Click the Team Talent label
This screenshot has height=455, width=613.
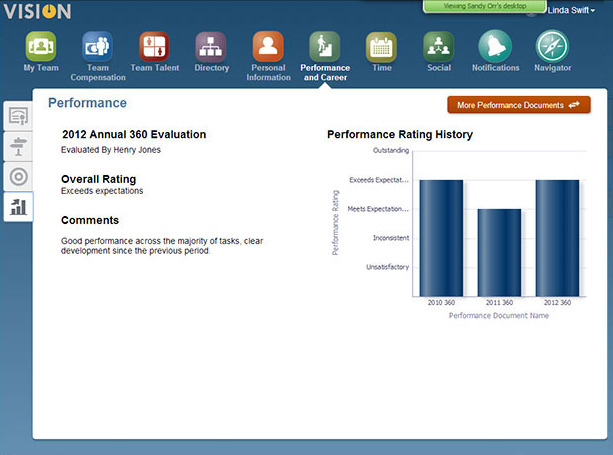(155, 68)
